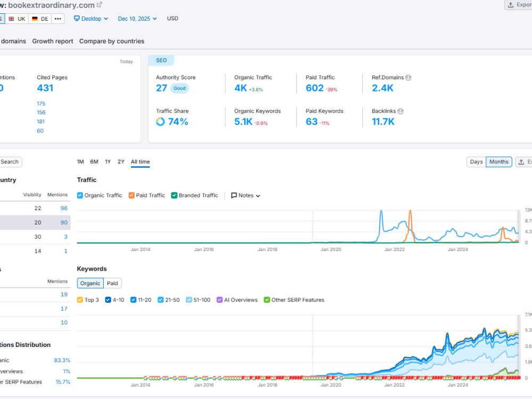Screen dimensions: 532x399
Task: Open external link icon beside bookextraordinary.com
Action: point(99,5)
